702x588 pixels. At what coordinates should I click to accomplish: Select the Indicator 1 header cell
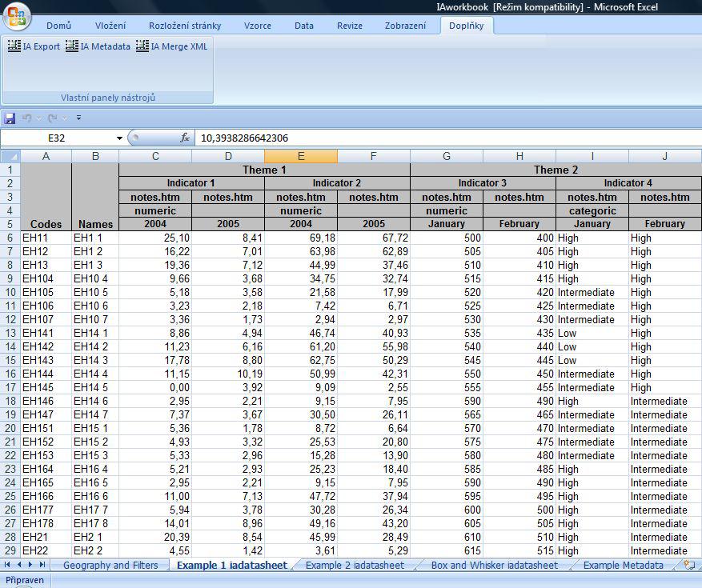[191, 183]
